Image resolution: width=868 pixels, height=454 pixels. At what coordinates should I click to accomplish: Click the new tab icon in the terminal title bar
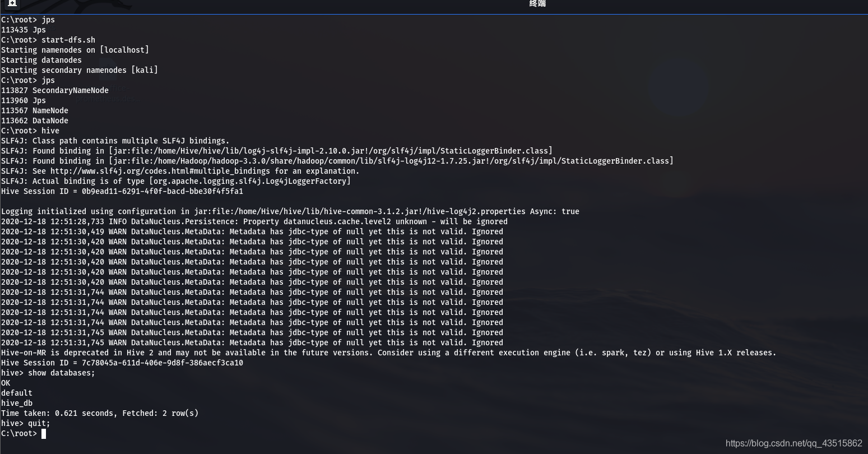click(x=12, y=3)
